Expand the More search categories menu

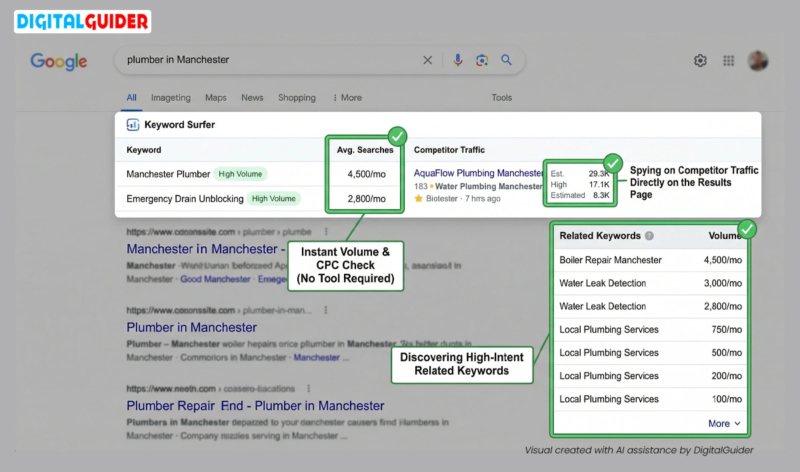[347, 97]
